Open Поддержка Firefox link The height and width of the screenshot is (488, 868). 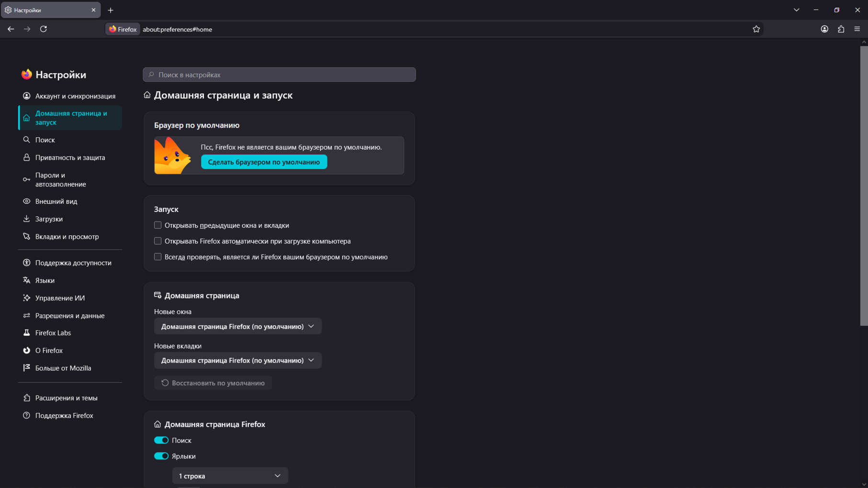[x=70, y=415]
